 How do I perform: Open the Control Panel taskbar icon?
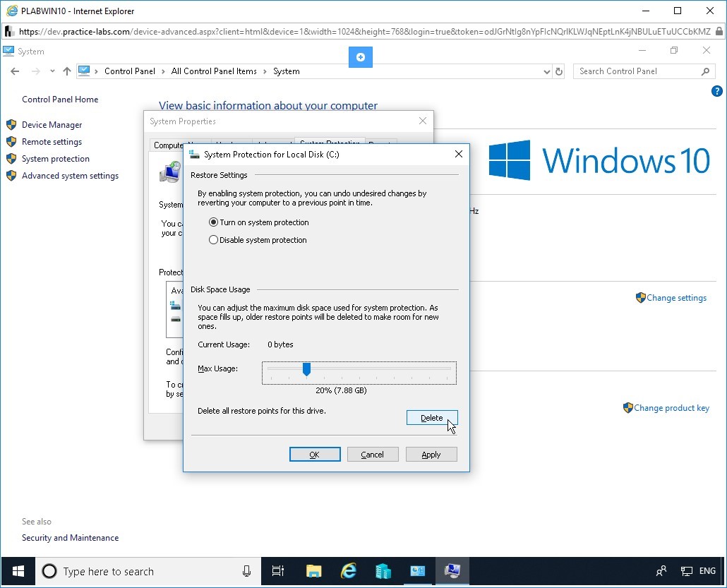[417, 571]
